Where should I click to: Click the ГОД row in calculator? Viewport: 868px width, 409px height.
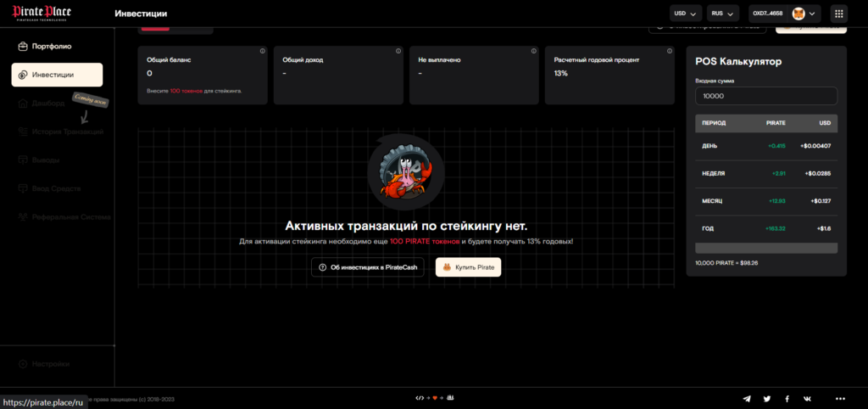click(766, 228)
